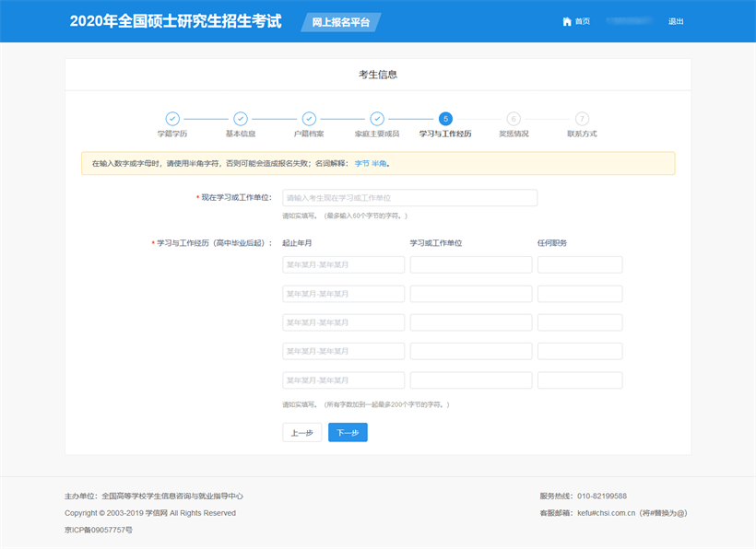Click the last row 起止年月 date field
Image resolution: width=756 pixels, height=549 pixels.
click(343, 380)
